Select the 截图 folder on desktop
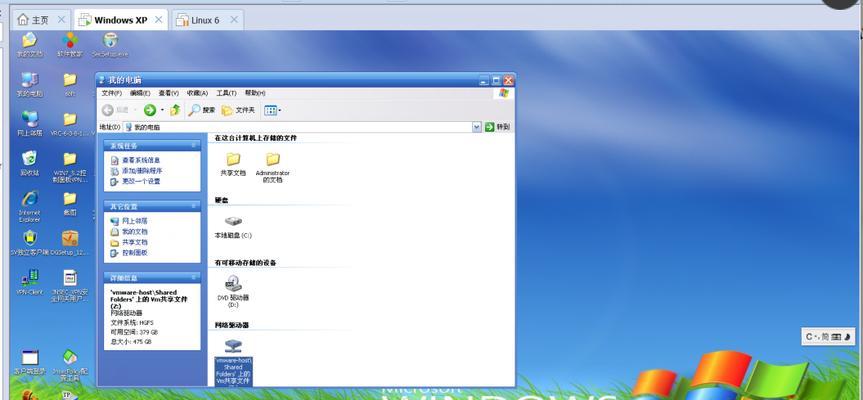The height and width of the screenshot is (400, 863). tap(70, 203)
